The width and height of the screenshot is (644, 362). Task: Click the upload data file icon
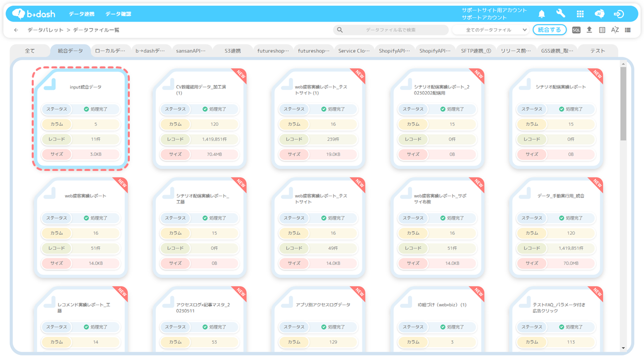tap(589, 30)
